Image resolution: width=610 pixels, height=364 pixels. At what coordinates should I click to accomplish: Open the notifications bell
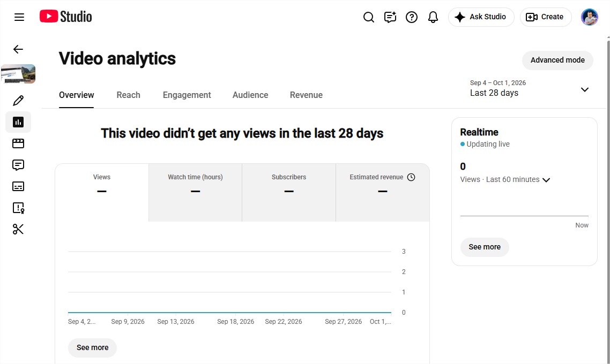click(x=433, y=17)
